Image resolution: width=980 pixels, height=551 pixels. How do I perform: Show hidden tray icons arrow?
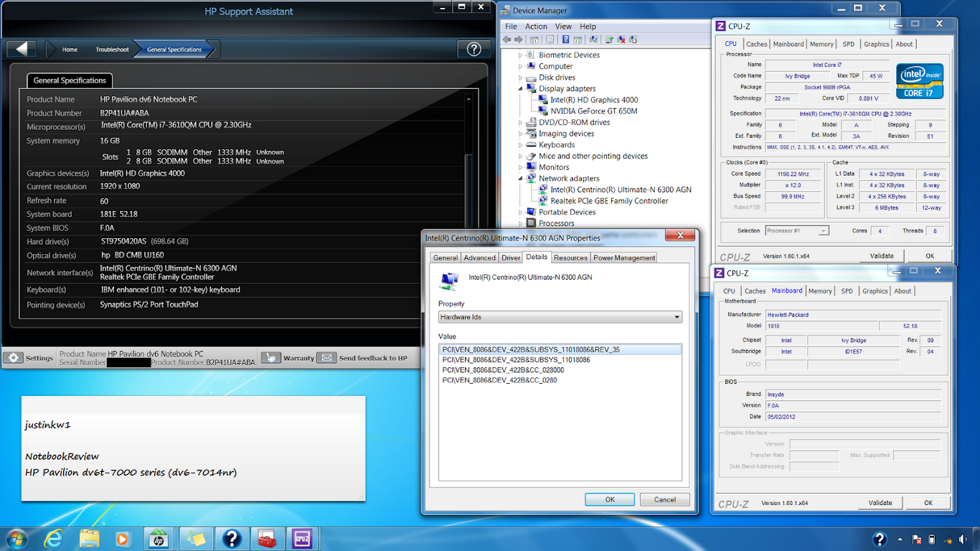tap(900, 539)
